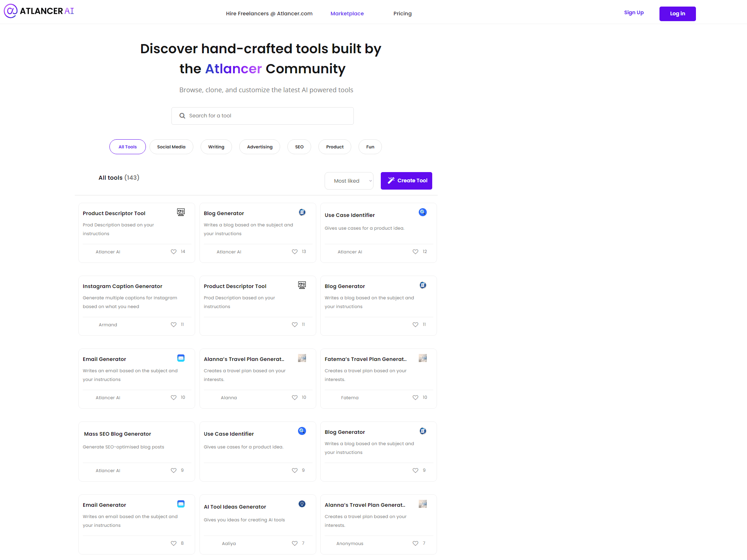Show Advertising tools

coord(260,147)
